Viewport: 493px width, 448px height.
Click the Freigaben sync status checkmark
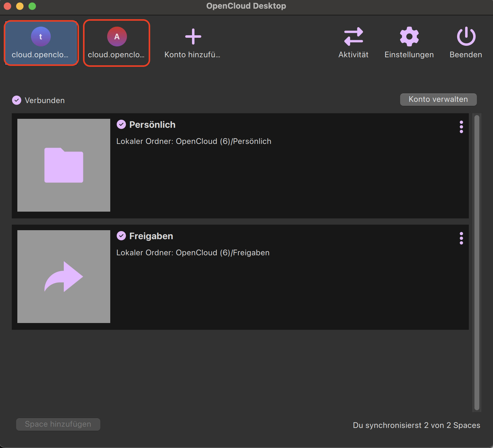121,236
